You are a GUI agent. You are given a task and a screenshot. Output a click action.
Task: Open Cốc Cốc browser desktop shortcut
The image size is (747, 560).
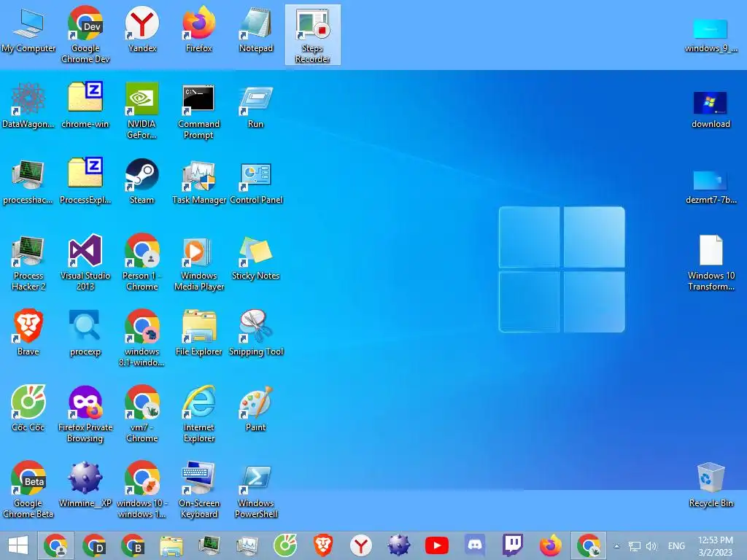tap(28, 409)
